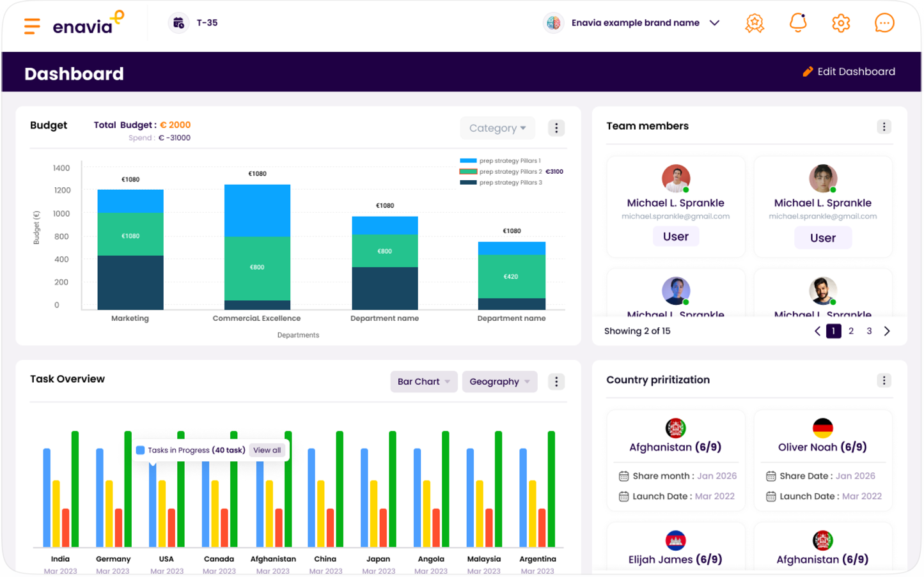Click the T-35 calendar icon
The height and width of the screenshot is (577, 924).
tap(178, 23)
